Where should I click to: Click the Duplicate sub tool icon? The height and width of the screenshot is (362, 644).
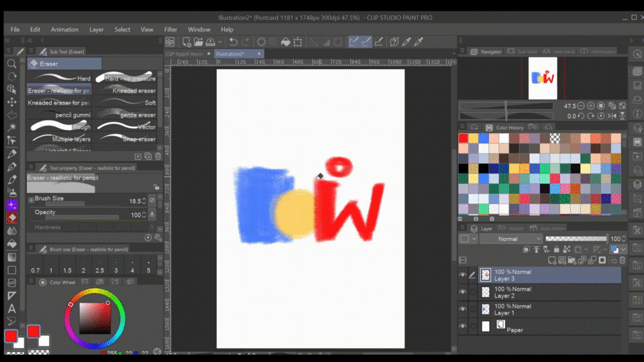(148, 156)
